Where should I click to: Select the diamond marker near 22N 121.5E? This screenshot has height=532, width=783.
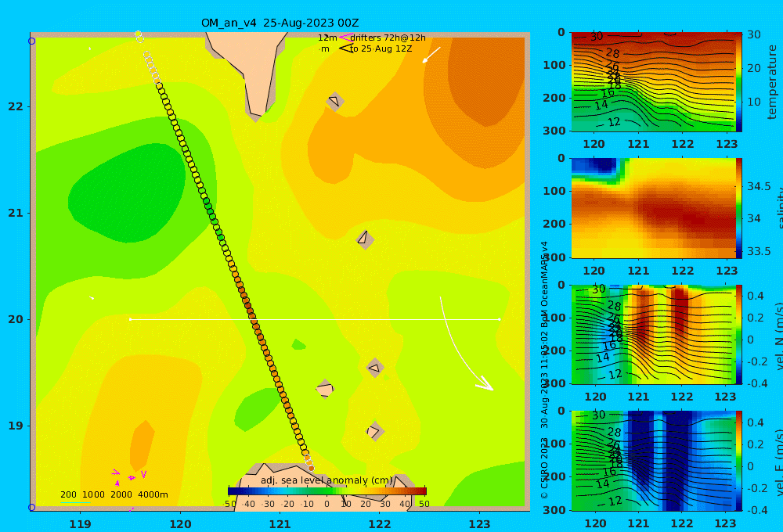[335, 102]
